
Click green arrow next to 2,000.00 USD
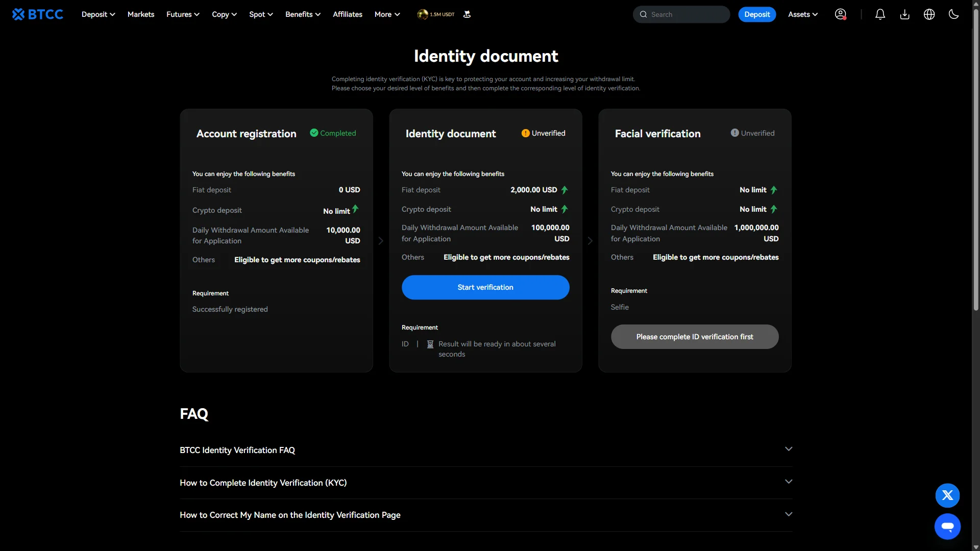point(565,190)
